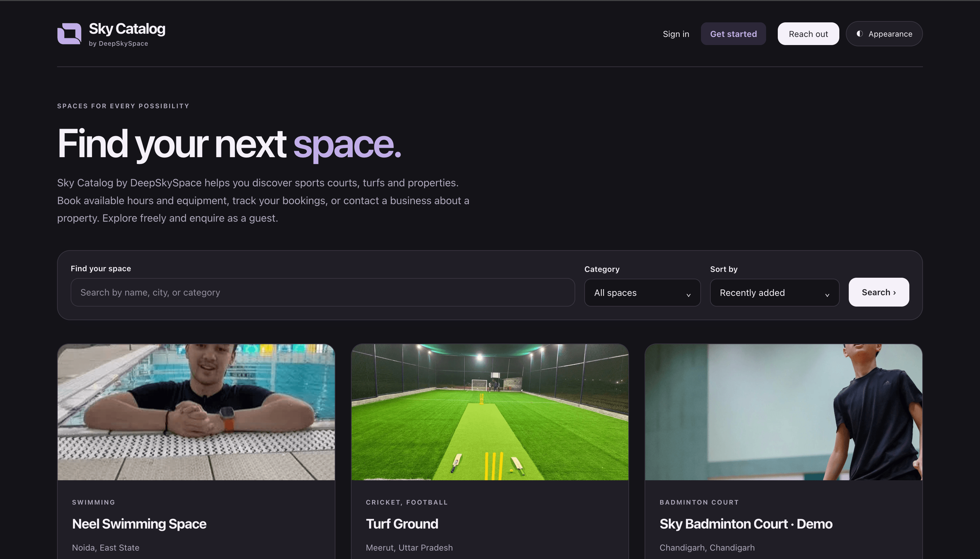Screen dimensions: 980x559
Task: Click the Category label
Action: point(602,269)
